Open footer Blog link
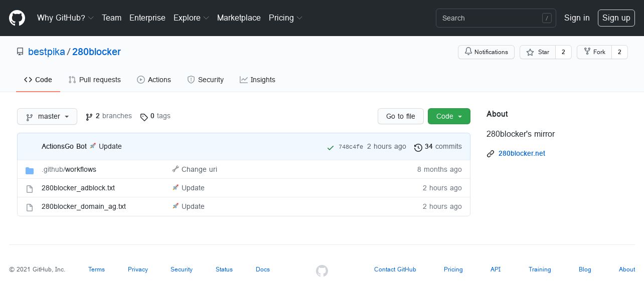 click(x=585, y=269)
